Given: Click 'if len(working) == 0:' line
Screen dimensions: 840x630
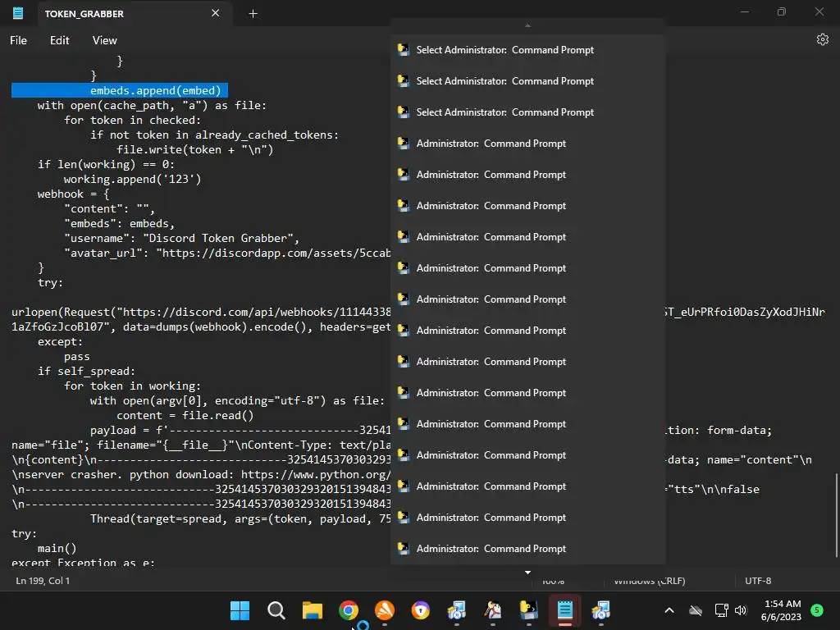Looking at the screenshot, I should [x=106, y=164].
